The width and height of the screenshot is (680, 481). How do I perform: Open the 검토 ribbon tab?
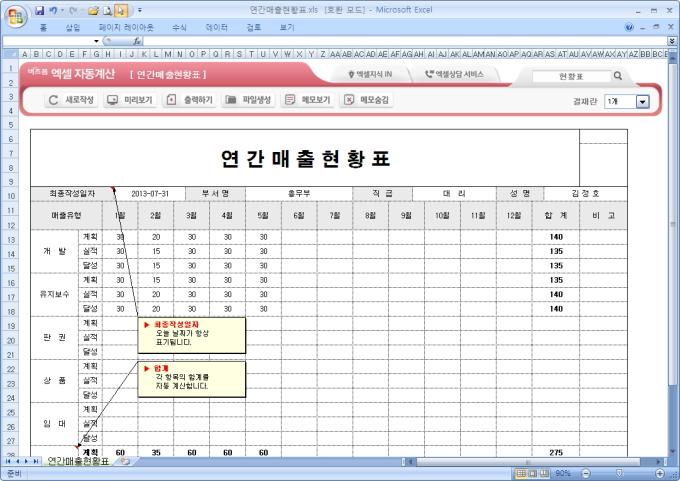pos(254,27)
